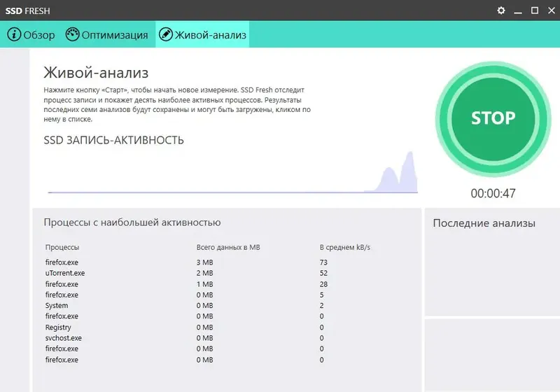Image resolution: width=560 pixels, height=392 pixels.
Task: Click the average value 52
Action: pyautogui.click(x=323, y=273)
